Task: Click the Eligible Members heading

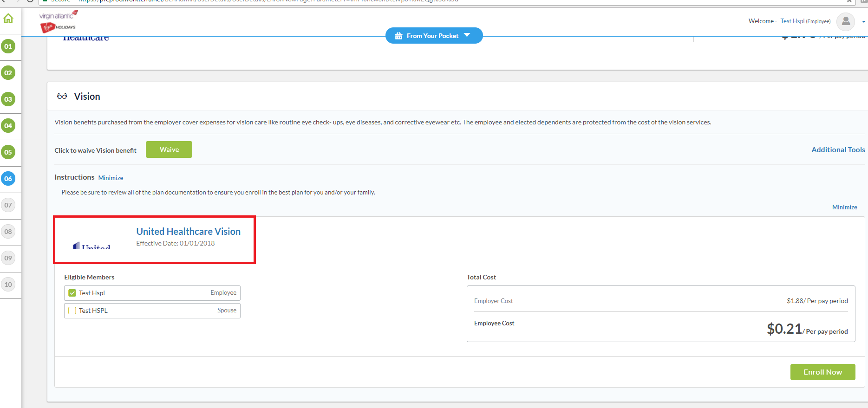Action: click(x=89, y=277)
